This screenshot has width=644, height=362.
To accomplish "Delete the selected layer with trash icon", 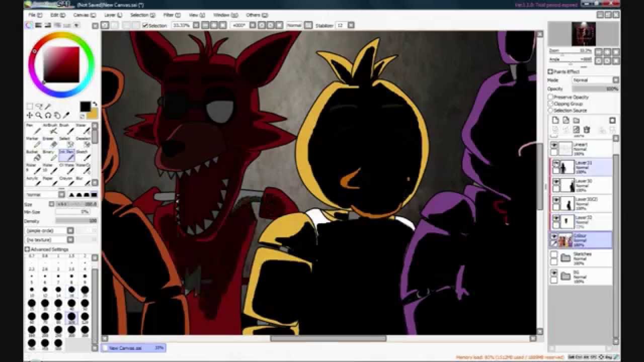I will pos(587,130).
